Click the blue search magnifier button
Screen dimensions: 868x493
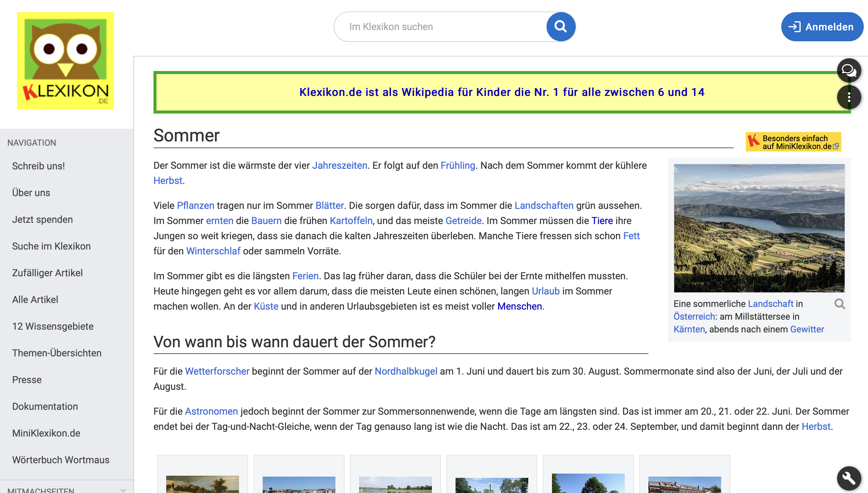click(x=560, y=27)
